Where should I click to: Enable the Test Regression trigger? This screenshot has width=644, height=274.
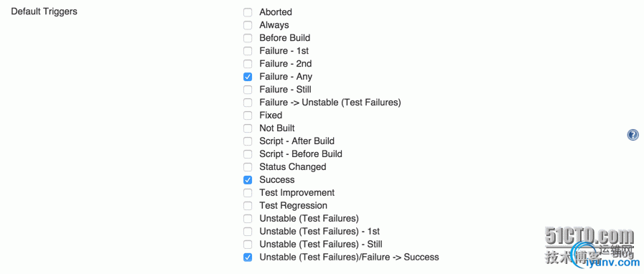click(248, 205)
